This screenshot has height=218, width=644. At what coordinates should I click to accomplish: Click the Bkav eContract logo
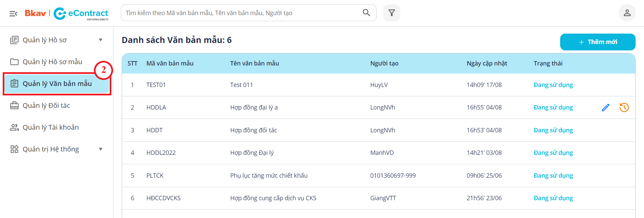pos(67,13)
